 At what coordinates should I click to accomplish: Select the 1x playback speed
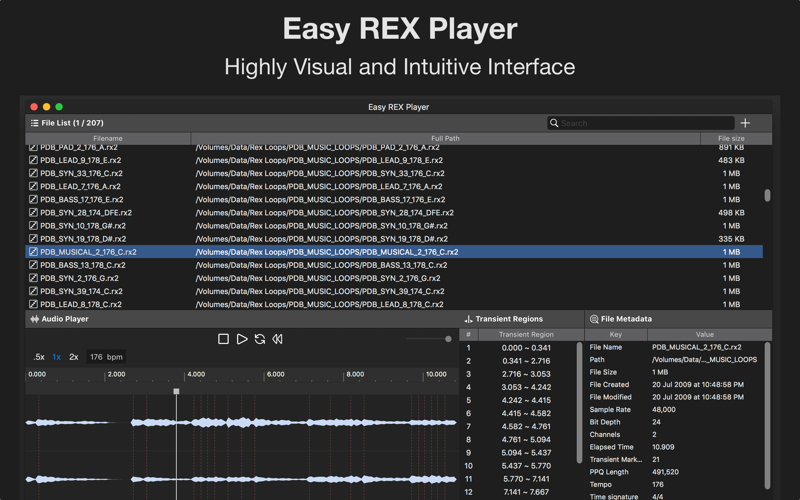[x=57, y=357]
